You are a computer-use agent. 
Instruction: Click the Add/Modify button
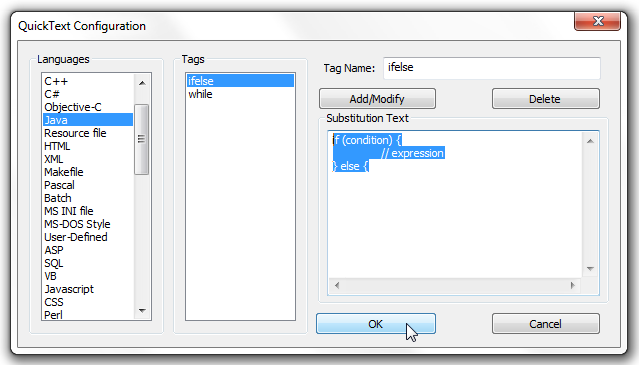377,99
